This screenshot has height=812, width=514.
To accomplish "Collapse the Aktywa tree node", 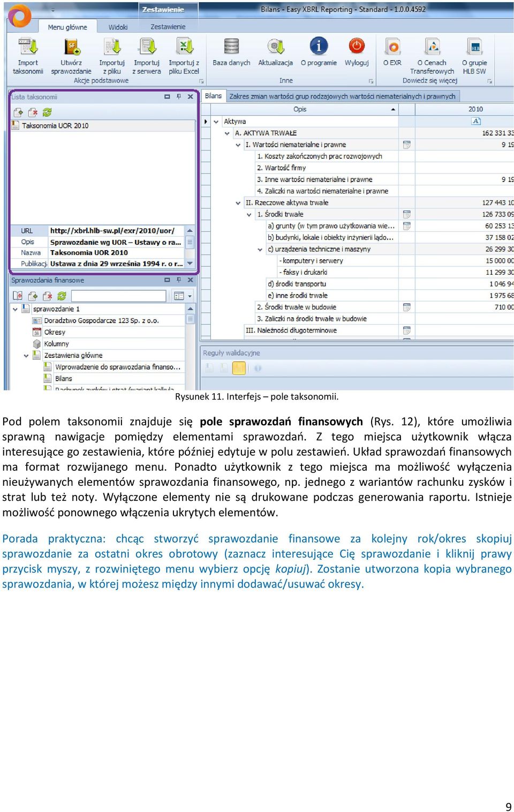I will tap(216, 122).
